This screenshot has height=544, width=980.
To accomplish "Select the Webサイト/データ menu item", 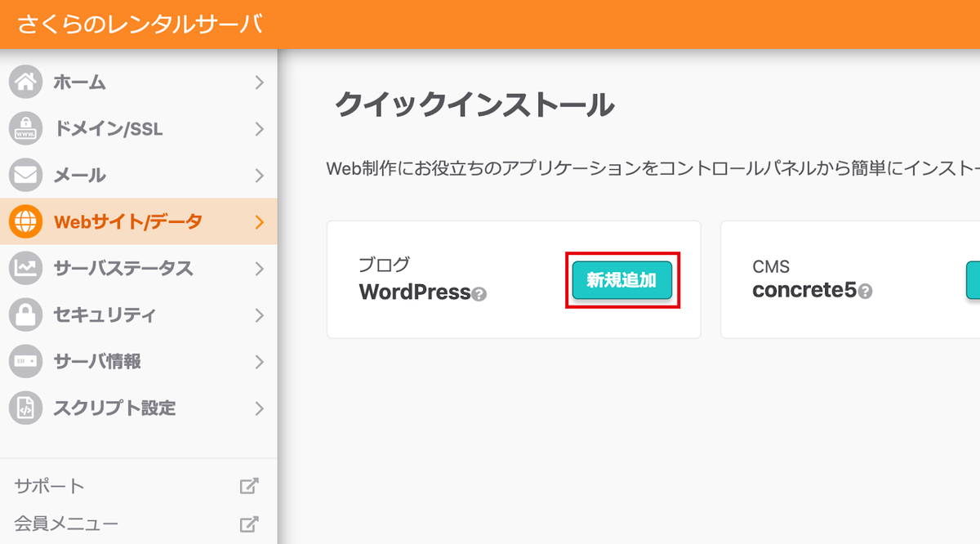I will (139, 221).
